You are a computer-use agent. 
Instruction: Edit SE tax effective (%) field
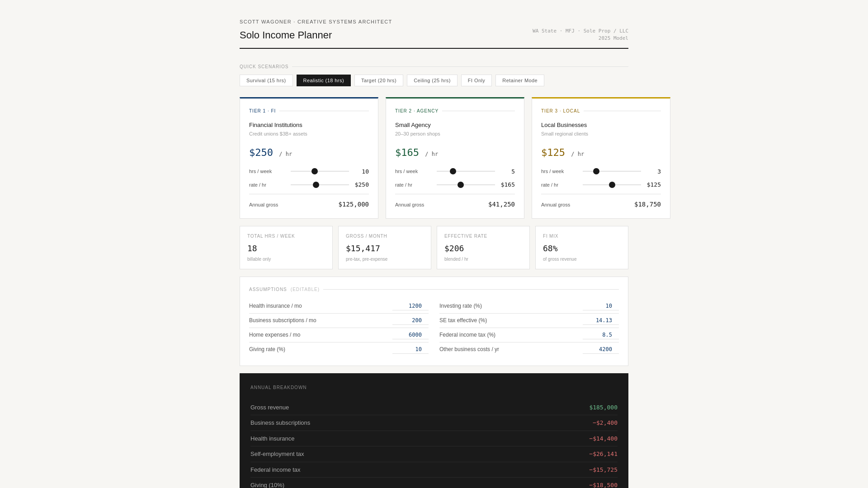(x=601, y=320)
